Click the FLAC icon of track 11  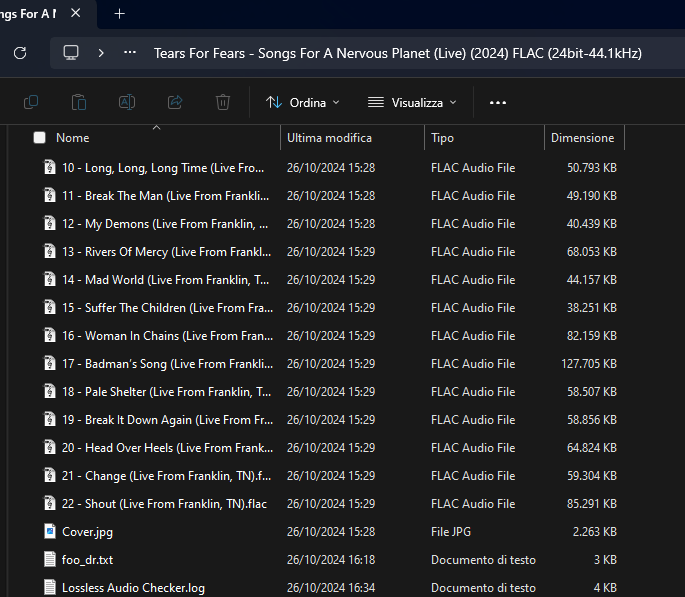click(x=50, y=195)
